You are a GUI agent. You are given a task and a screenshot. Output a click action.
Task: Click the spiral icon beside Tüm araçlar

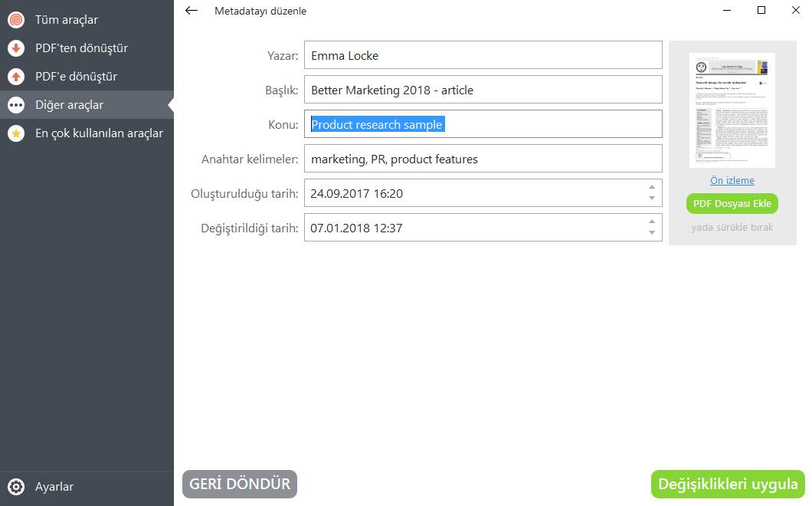15,20
